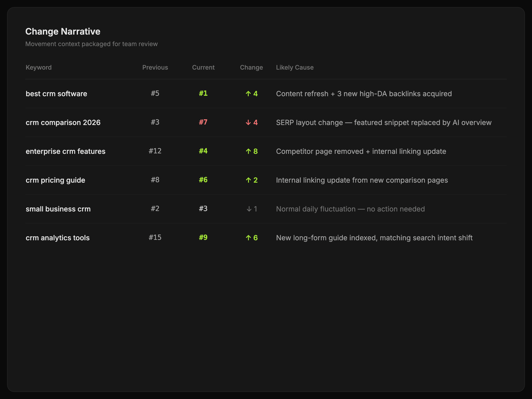Click the up arrow in enterprise crm features row
The image size is (532, 399).
pos(248,151)
